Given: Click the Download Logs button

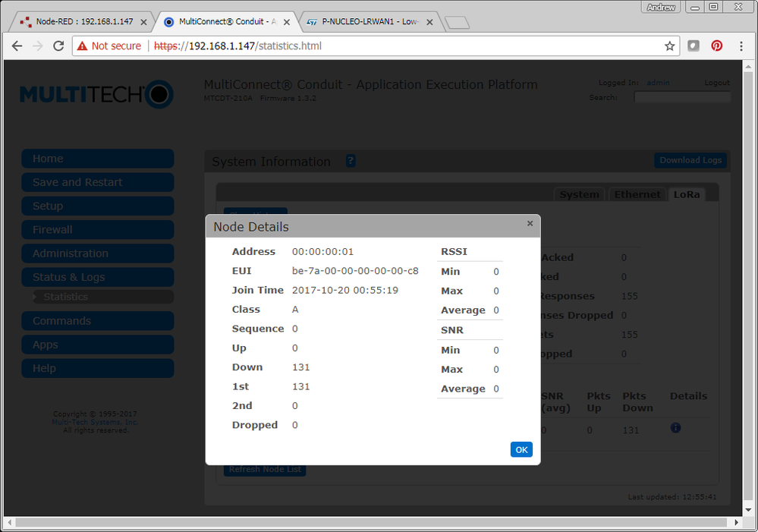Looking at the screenshot, I should pyautogui.click(x=690, y=160).
